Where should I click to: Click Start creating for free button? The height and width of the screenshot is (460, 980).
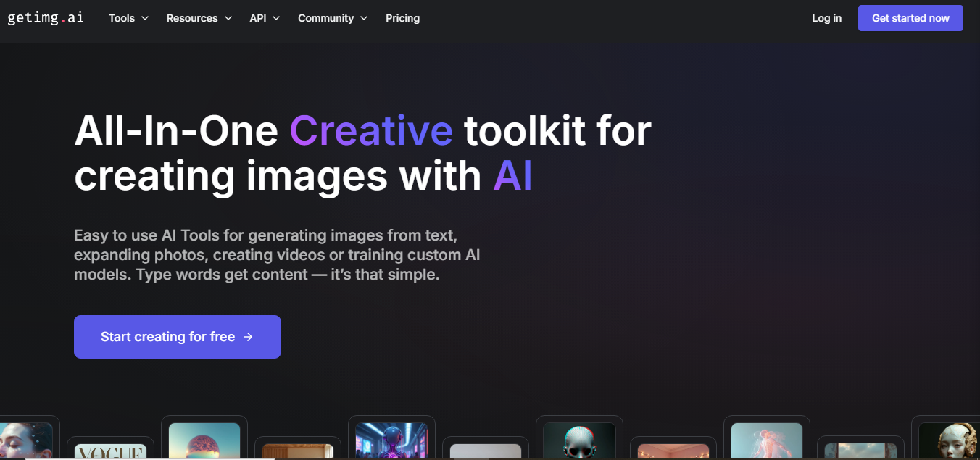[178, 337]
